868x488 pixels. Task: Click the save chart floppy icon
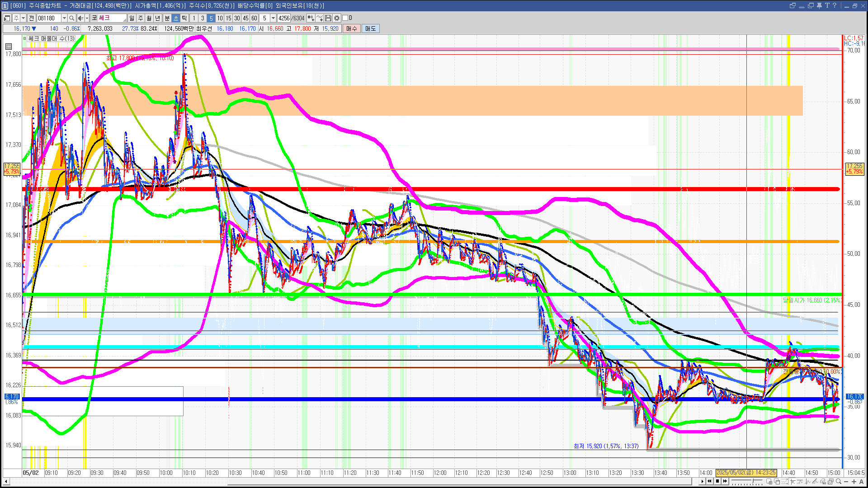coord(328,18)
